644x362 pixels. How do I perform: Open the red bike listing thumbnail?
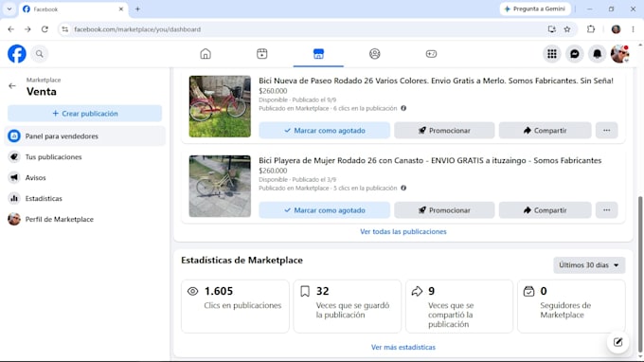[220, 106]
